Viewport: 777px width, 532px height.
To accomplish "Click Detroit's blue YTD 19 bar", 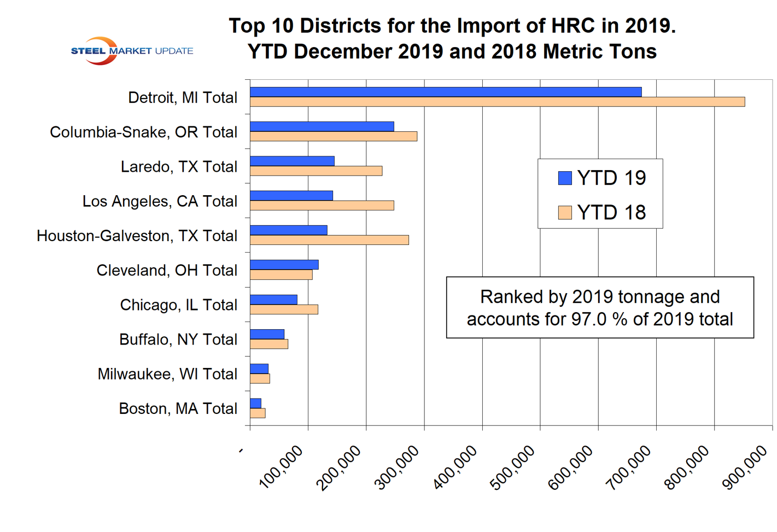I will coord(445,92).
